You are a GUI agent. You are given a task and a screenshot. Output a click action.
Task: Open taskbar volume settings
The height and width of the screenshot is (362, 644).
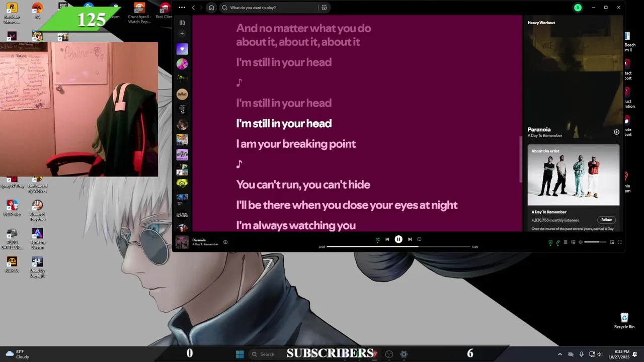point(599,354)
